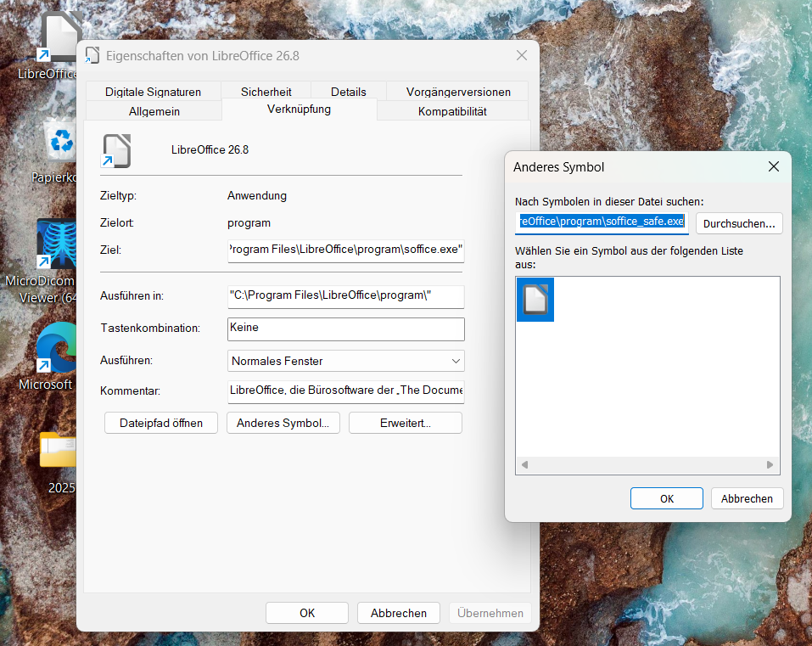Switch to the Sicherheit tab
The width and height of the screenshot is (812, 646).
266,92
